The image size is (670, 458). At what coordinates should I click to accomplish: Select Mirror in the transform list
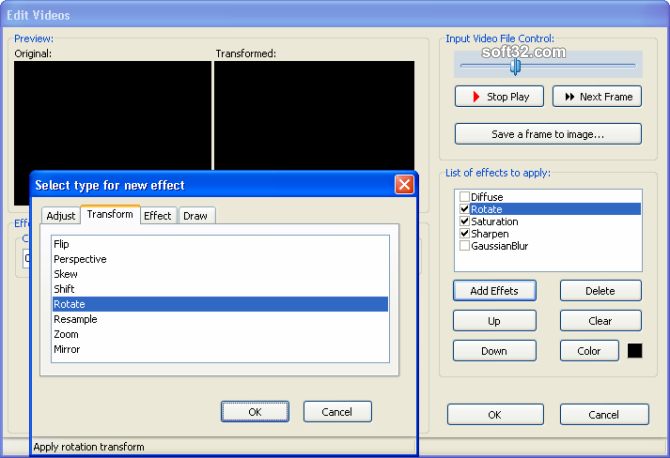[x=220, y=349]
